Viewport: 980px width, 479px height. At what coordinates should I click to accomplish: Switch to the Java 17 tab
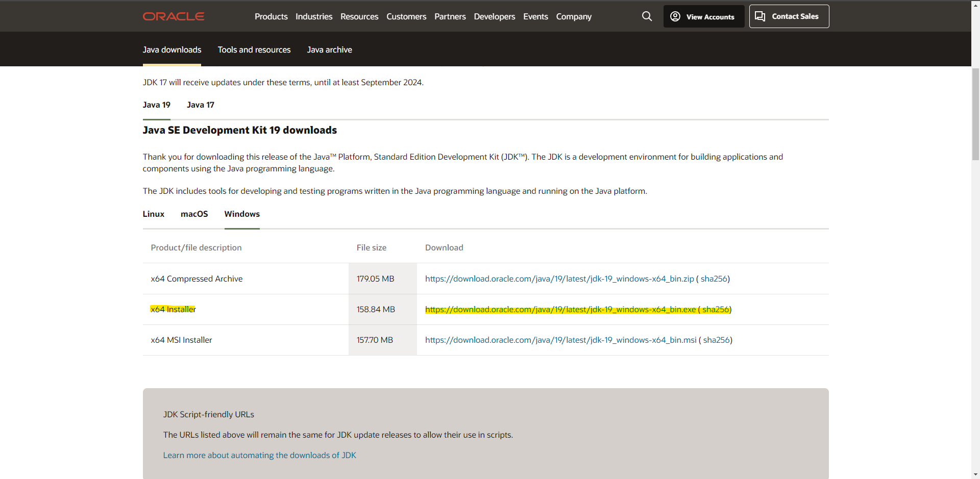click(201, 105)
